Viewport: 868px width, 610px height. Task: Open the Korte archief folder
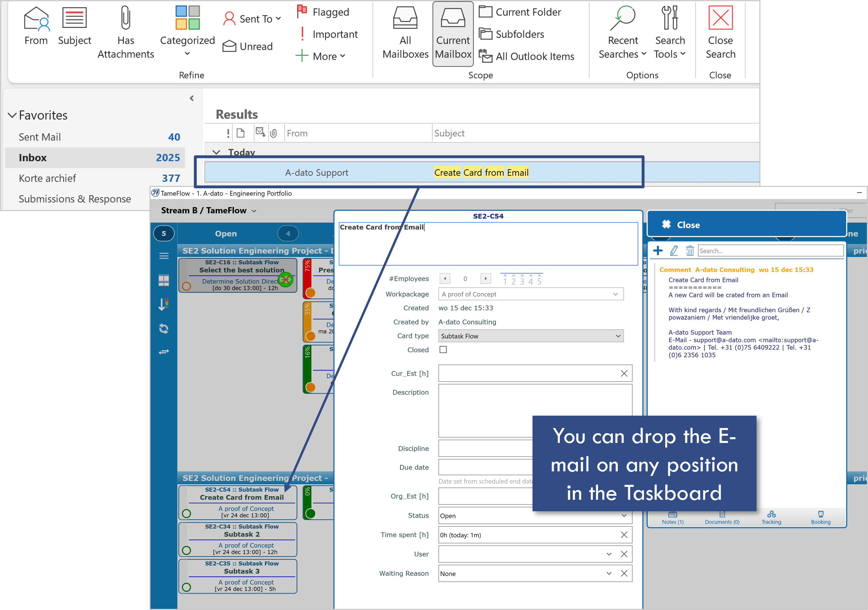tap(95, 178)
